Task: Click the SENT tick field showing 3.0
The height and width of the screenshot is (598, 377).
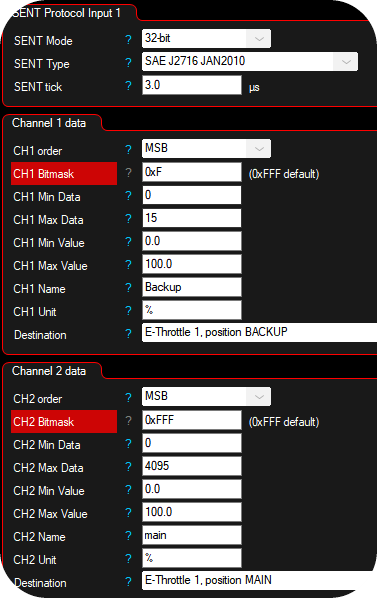Action: [x=192, y=85]
